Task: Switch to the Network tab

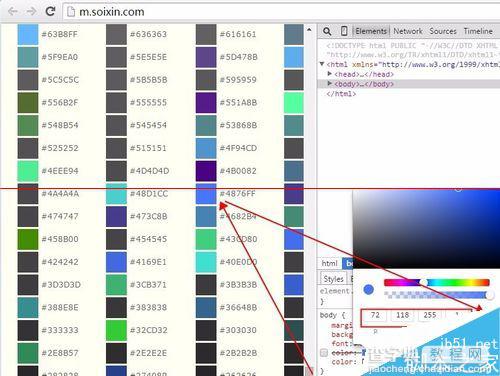Action: point(408,31)
